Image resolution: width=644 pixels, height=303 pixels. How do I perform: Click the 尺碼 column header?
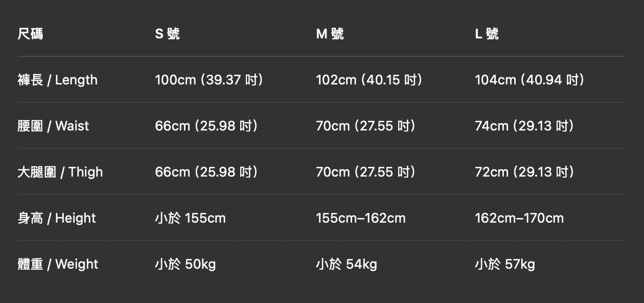pos(30,34)
